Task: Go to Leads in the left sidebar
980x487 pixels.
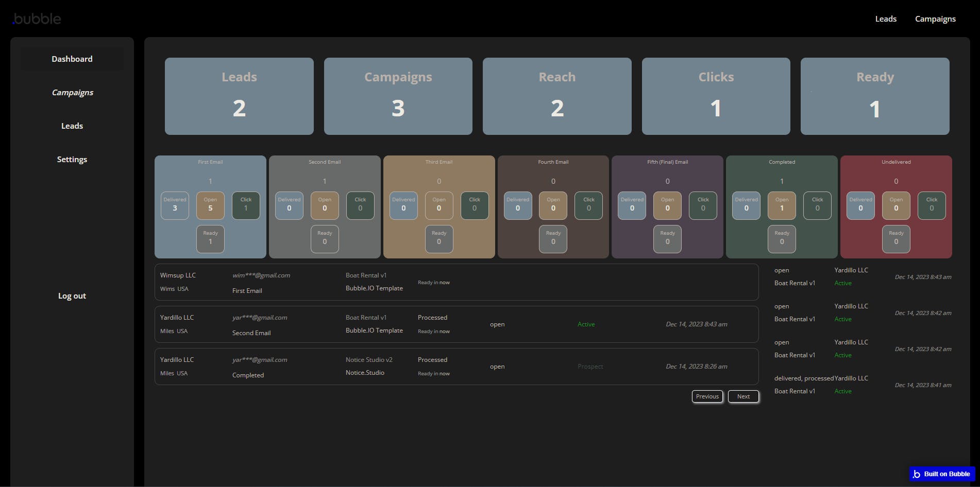Action: pos(72,126)
